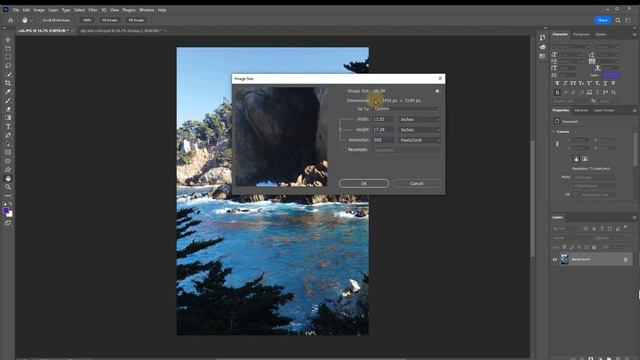Select the Move tool
640x360 pixels.
8,40
